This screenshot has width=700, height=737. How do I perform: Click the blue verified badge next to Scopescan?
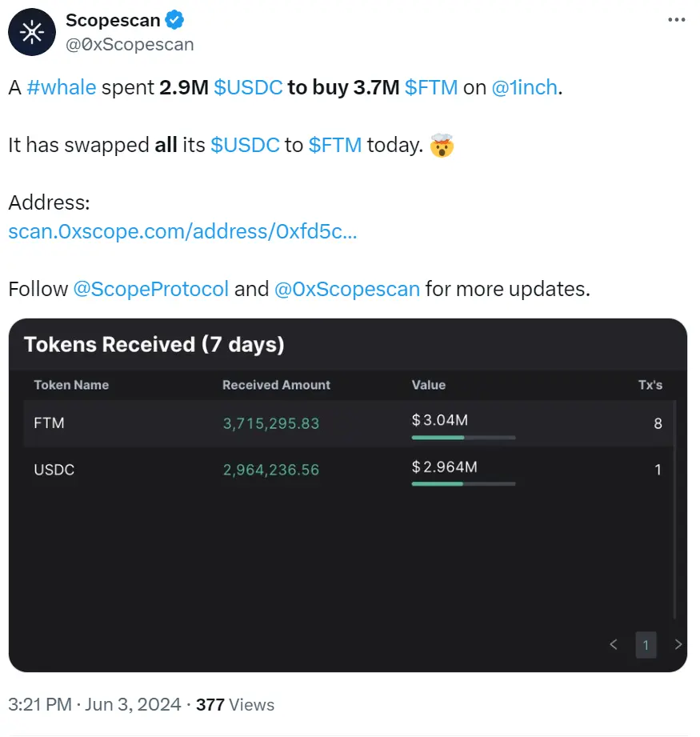pyautogui.click(x=174, y=20)
